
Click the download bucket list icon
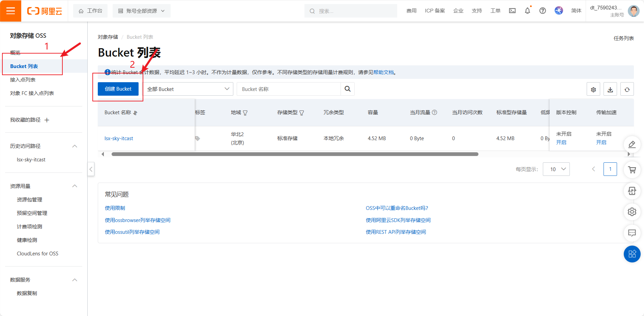point(610,89)
